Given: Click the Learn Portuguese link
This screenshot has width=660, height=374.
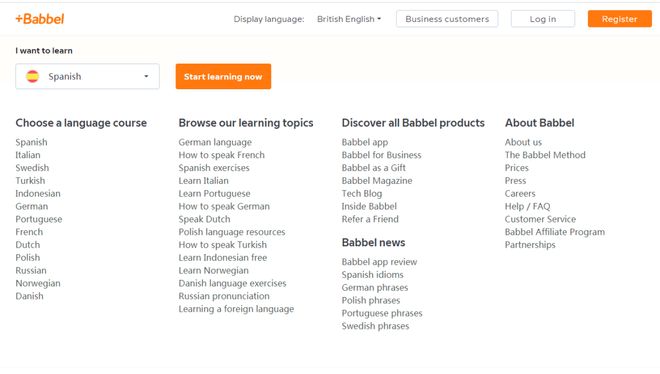Looking at the screenshot, I should tap(215, 194).
